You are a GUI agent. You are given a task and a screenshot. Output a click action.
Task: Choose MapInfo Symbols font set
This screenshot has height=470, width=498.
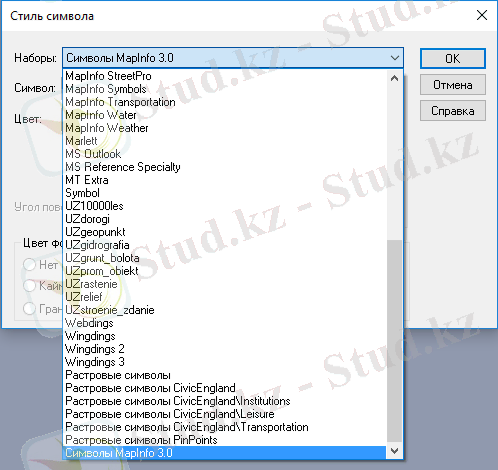pyautogui.click(x=225, y=89)
